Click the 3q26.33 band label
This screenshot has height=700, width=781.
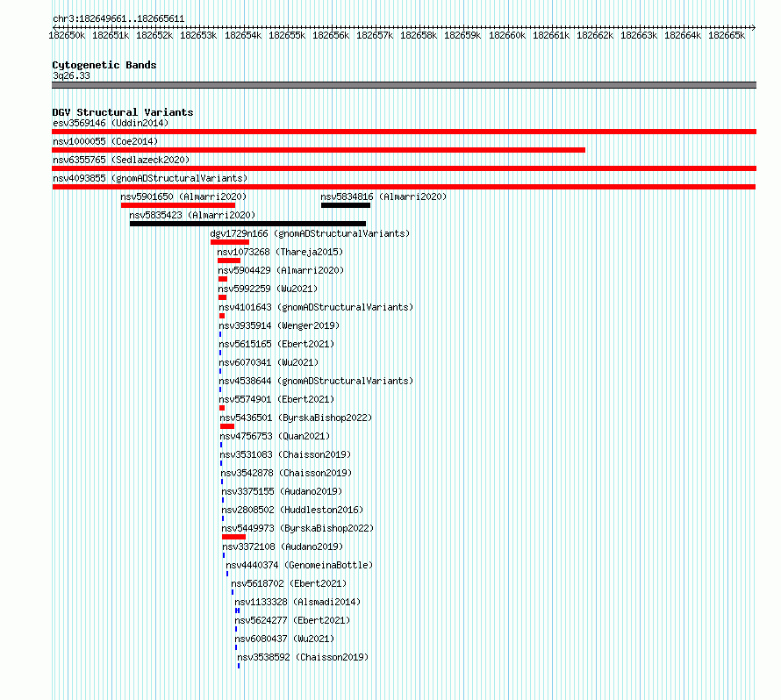(x=71, y=75)
